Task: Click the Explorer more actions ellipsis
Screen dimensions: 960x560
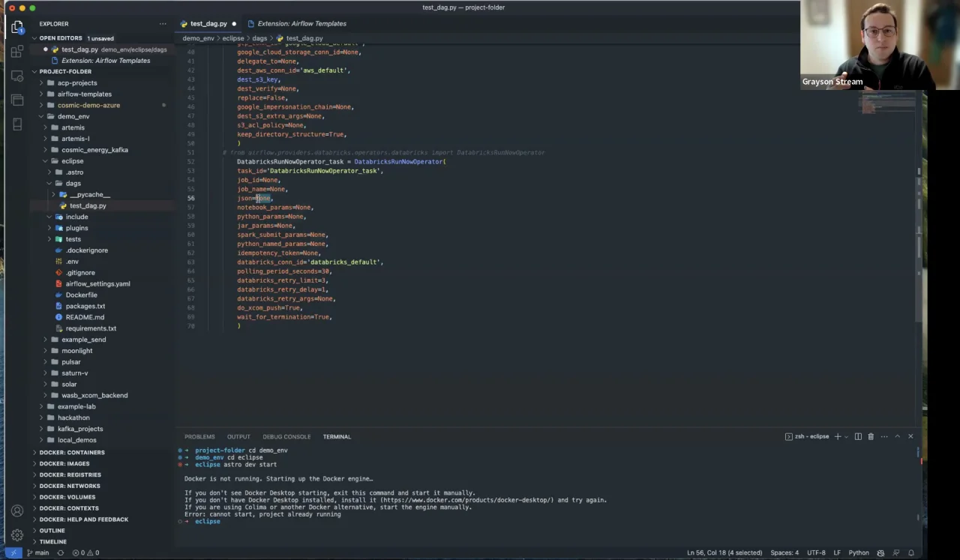Action: [x=163, y=24]
